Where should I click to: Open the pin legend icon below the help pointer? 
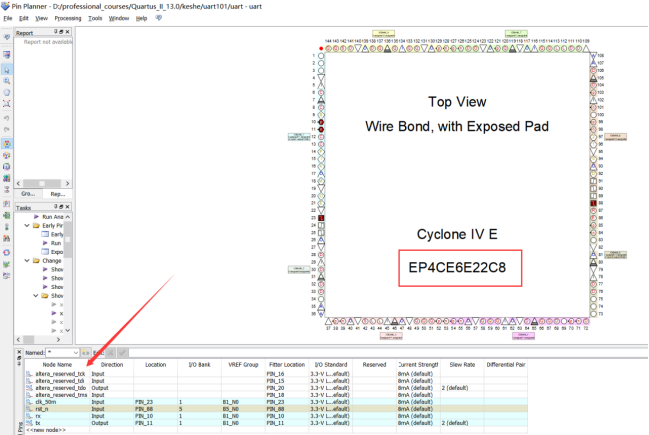click(7, 55)
